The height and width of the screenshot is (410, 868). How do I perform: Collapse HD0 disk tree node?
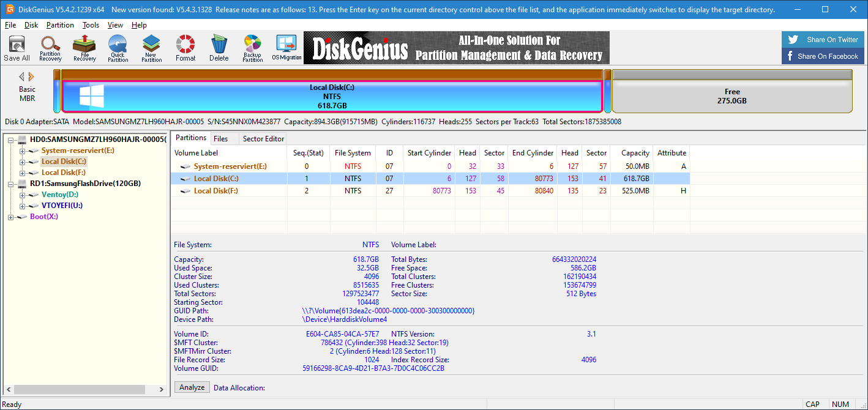pos(10,140)
